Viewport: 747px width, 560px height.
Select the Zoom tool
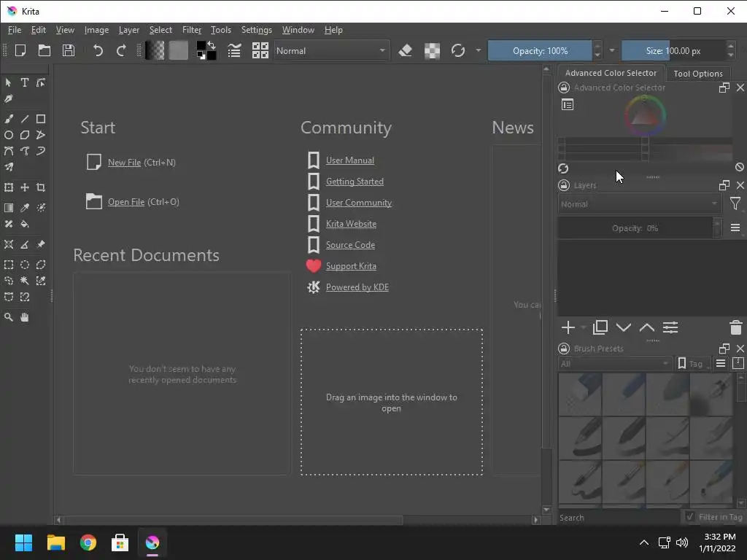pyautogui.click(x=9, y=317)
